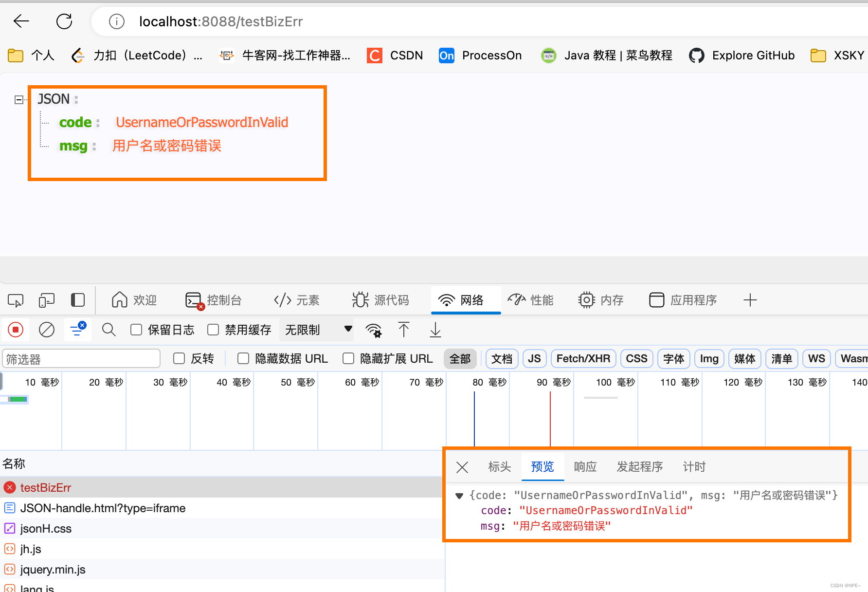Filter requests by 字体

coord(673,359)
